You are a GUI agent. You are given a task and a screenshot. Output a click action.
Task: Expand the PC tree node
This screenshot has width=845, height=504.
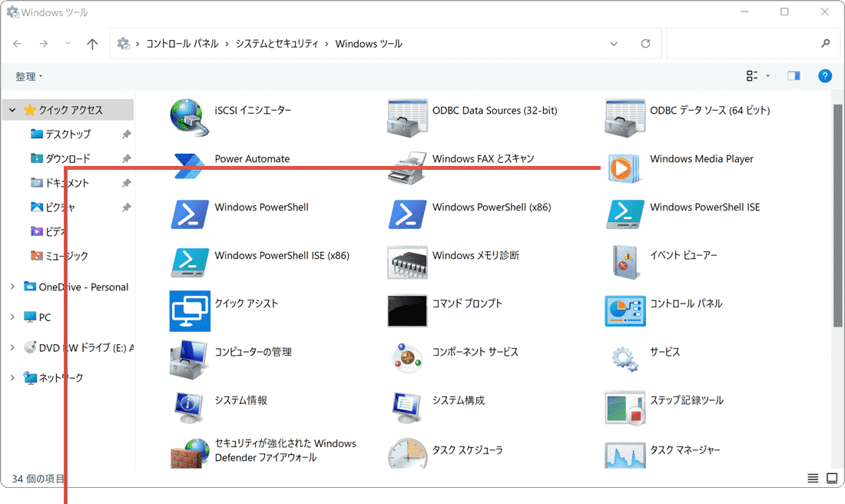pyautogui.click(x=12, y=317)
